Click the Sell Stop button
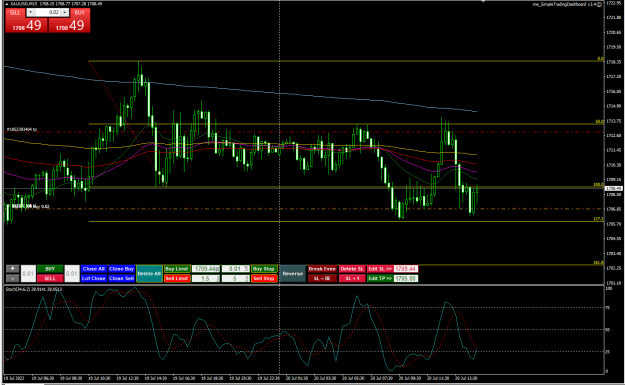Screen dimensions: 625x385 pyautogui.click(x=264, y=278)
